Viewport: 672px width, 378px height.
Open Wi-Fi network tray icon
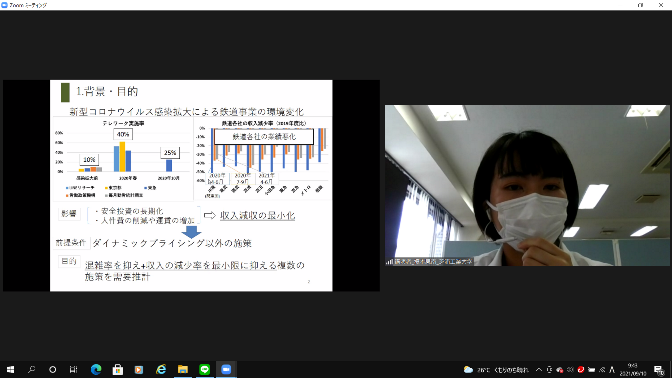click(602, 370)
